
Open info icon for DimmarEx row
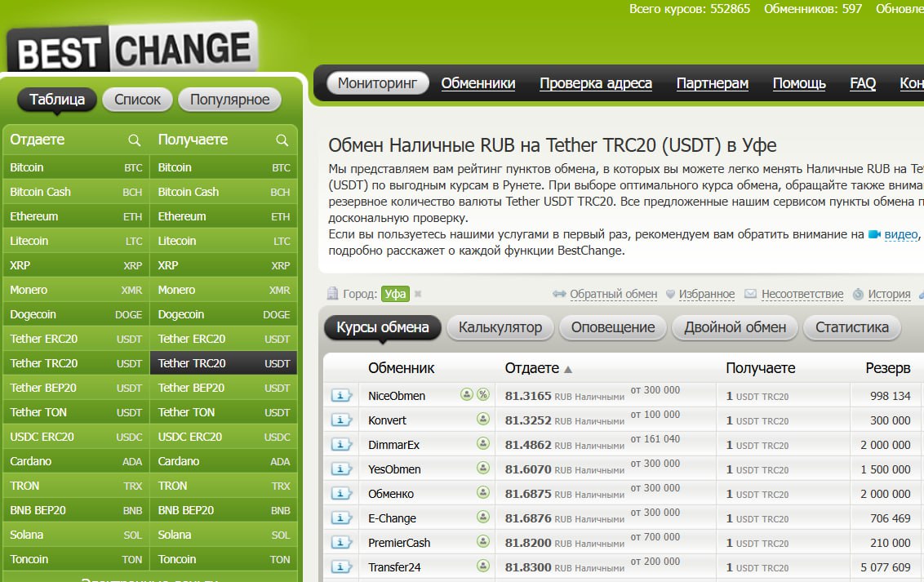(x=340, y=445)
